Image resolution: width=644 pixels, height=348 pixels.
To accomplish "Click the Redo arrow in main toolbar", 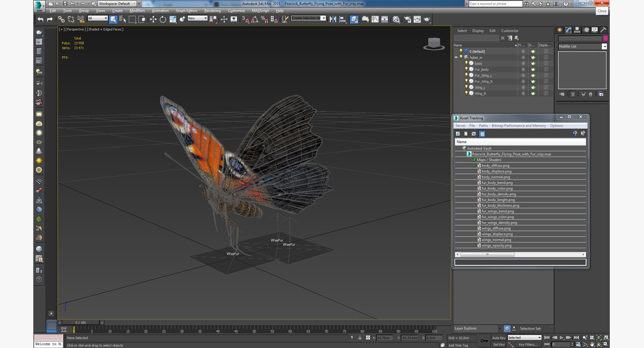I will [x=50, y=19].
